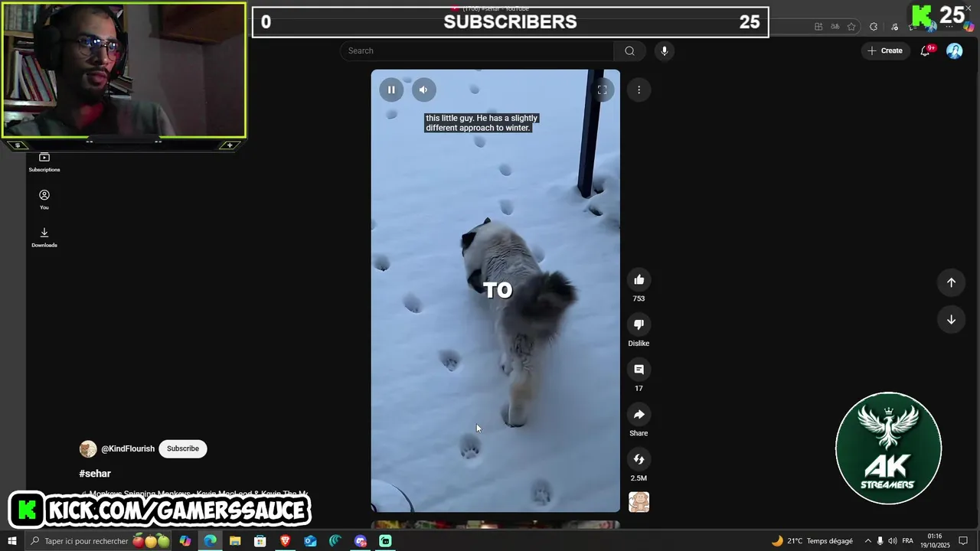Open File Explorer from taskbar
This screenshot has width=980, height=551.
[235, 541]
